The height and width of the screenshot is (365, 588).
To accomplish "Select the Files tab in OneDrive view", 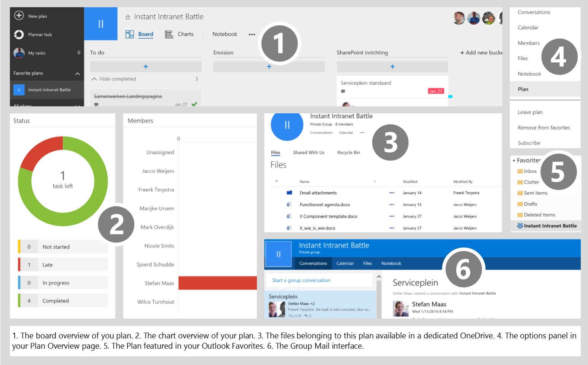I will pyautogui.click(x=276, y=152).
